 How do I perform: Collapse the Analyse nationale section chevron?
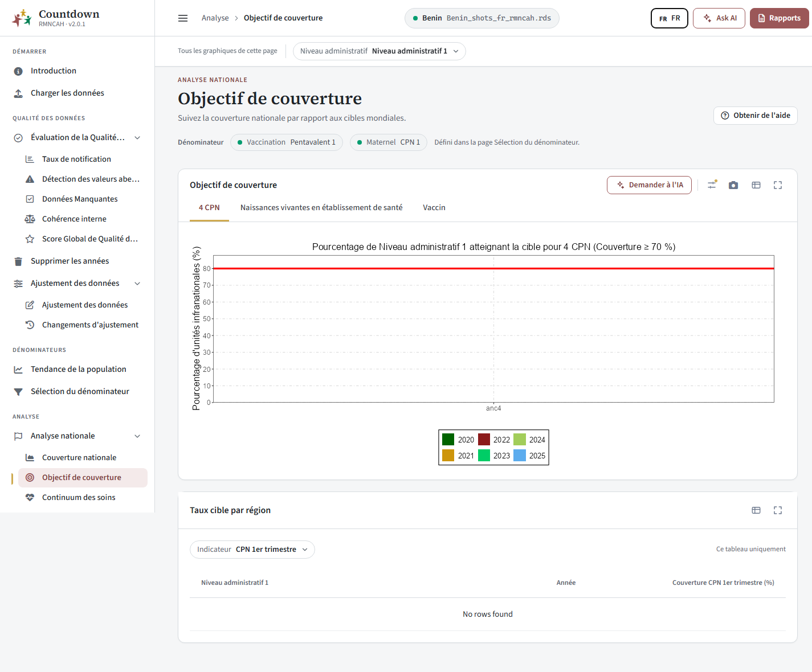(x=137, y=436)
